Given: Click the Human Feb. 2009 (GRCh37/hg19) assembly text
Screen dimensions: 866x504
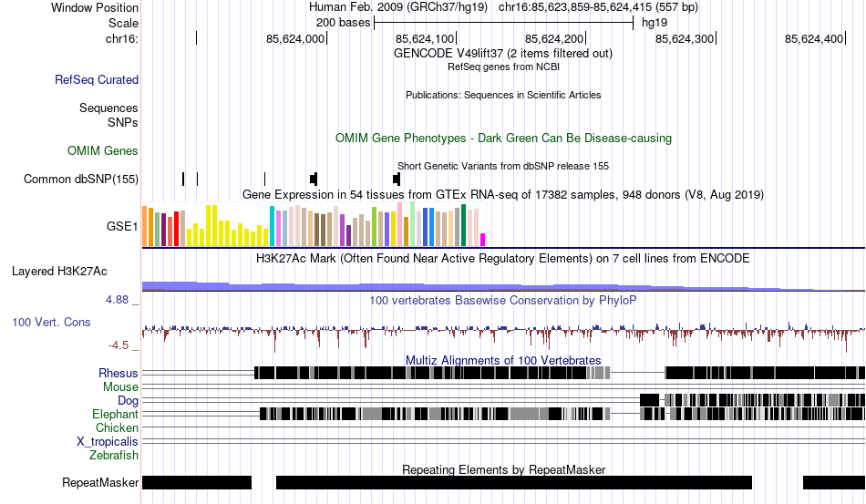Looking at the screenshot, I should tap(398, 7).
